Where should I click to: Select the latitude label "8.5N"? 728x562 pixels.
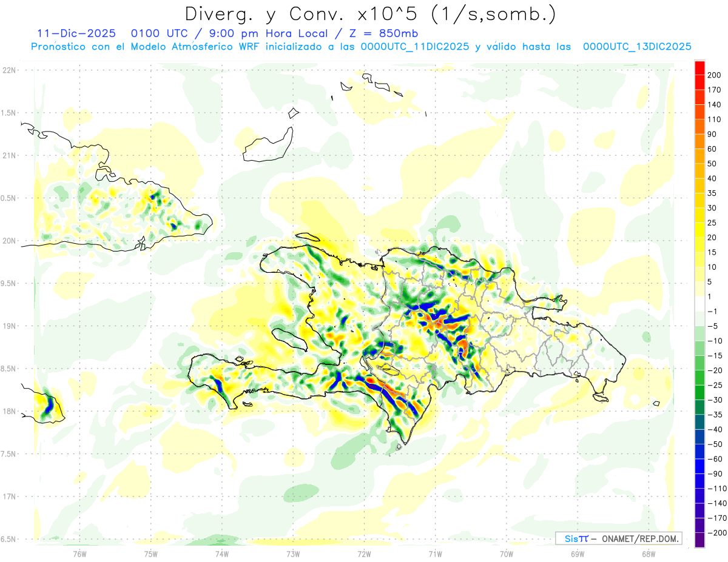pyautogui.click(x=10, y=369)
